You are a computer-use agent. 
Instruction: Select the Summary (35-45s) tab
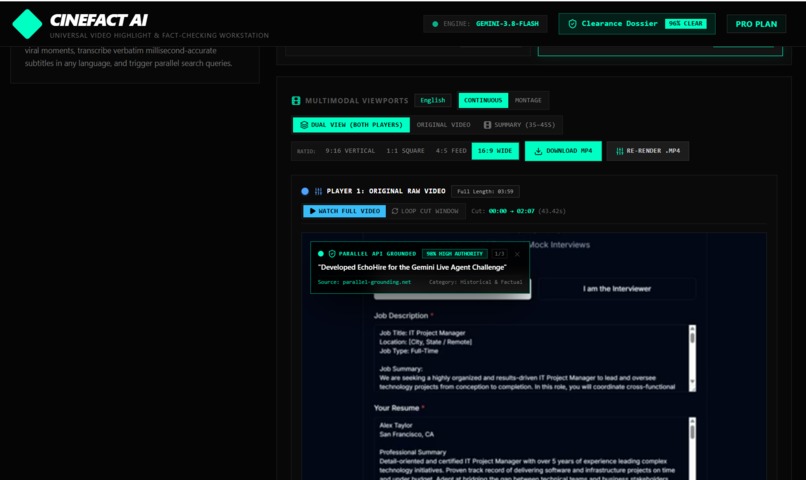(519, 125)
